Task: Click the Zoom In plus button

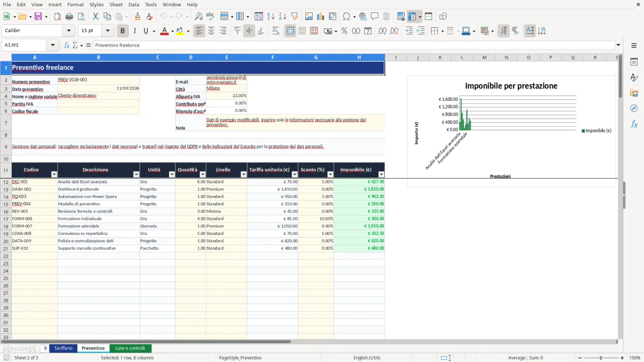Action: [x=623, y=358]
